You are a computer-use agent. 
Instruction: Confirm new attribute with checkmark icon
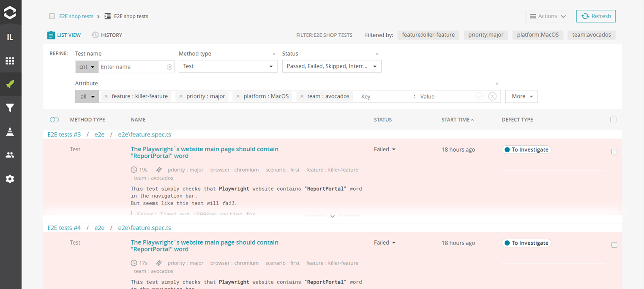(479, 96)
